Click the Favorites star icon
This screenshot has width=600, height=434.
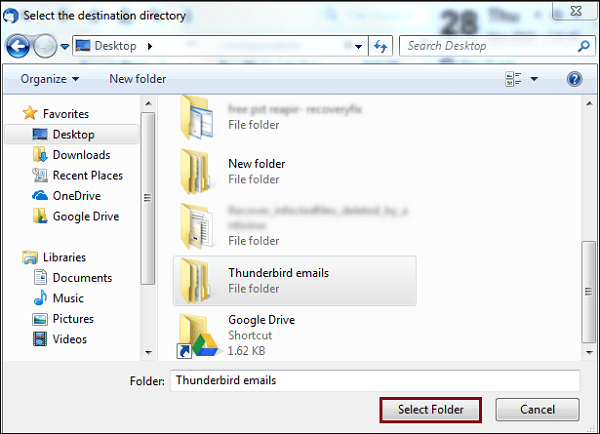(30, 113)
